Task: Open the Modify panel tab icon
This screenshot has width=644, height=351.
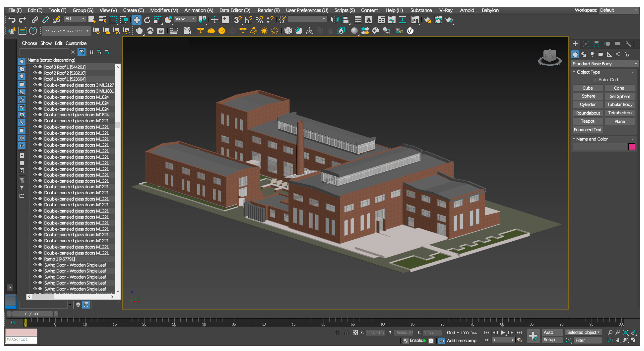Action: point(586,44)
